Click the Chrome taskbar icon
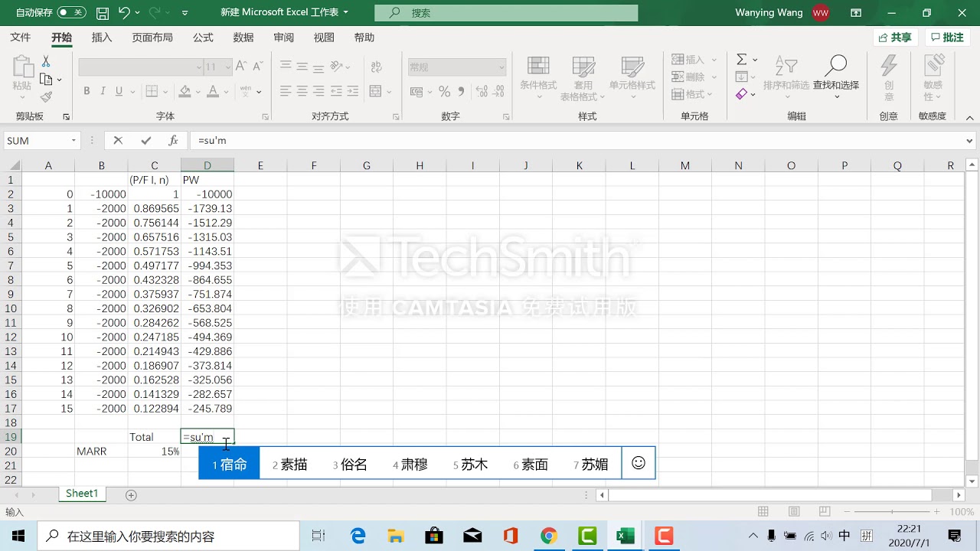 point(549,536)
